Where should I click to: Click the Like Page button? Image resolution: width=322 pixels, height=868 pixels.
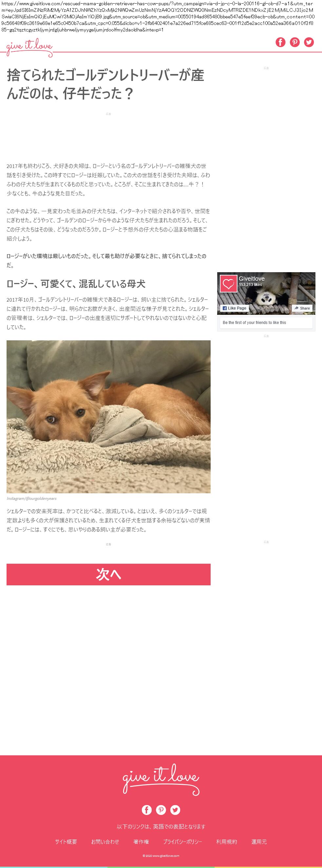235,308
